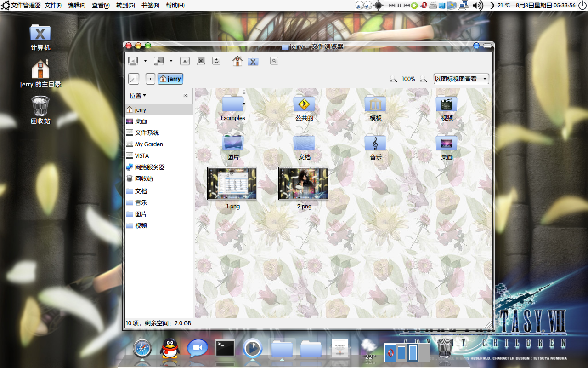
Task: Select the 桌面 folder in file pane
Action: [447, 143]
